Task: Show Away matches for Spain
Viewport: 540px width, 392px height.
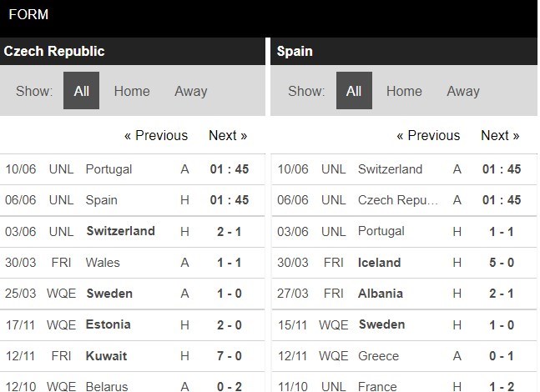Action: point(463,91)
